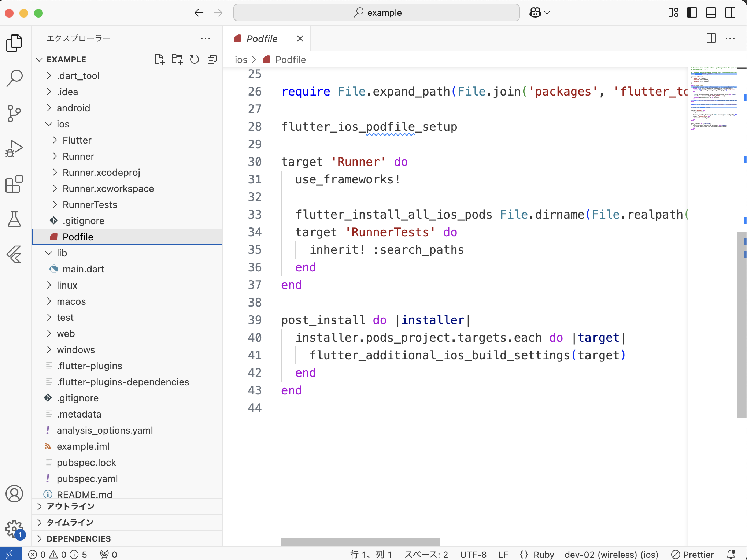This screenshot has height=560, width=747.
Task: Refresh the explorer file tree
Action: pyautogui.click(x=195, y=59)
